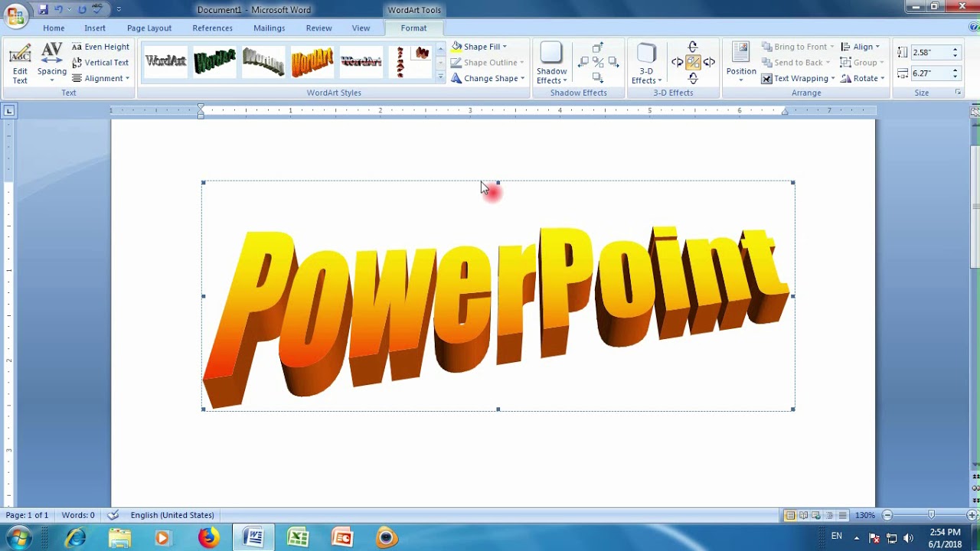Screen dimensions: 980x551
Task: Tilt the 3-D effect left
Action: [x=678, y=62]
